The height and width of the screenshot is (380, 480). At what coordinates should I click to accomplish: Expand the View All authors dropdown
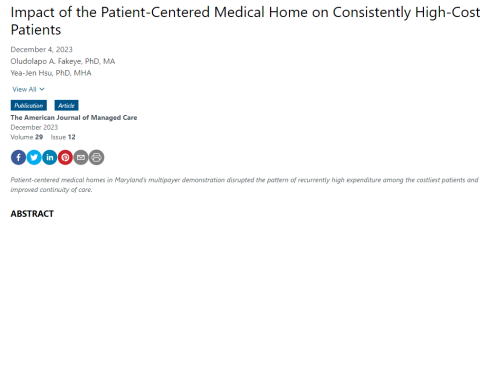(x=28, y=89)
